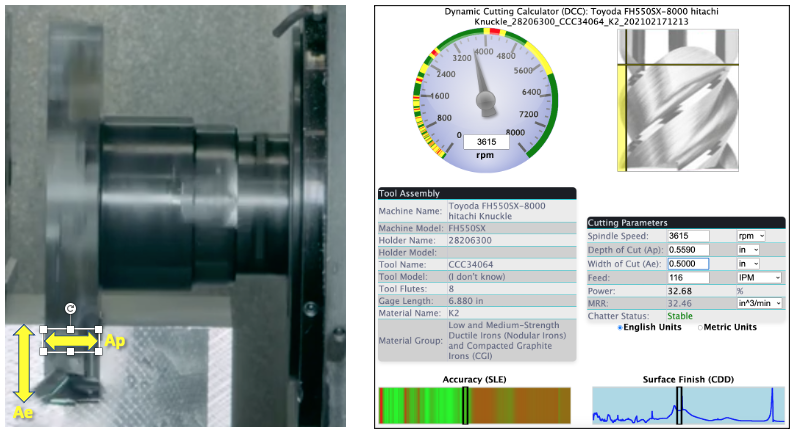Click the yellow Ap horizontal arrow shape
The width and height of the screenshot is (795, 434).
(x=70, y=341)
